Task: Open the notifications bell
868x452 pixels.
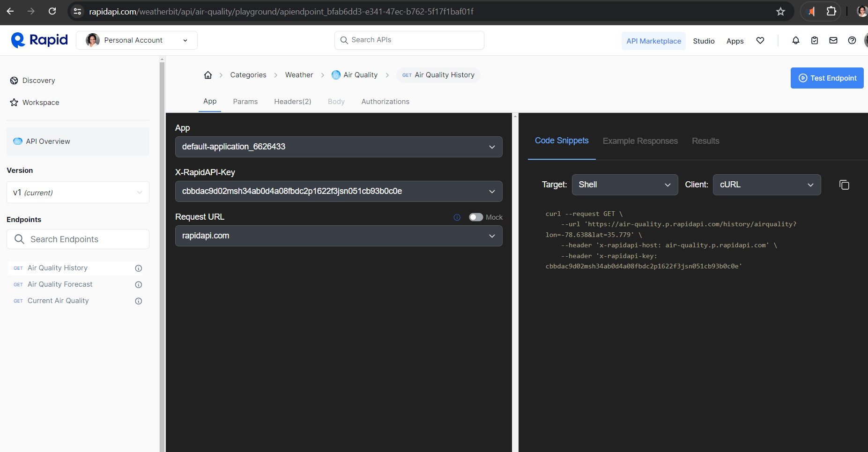Action: [796, 41]
